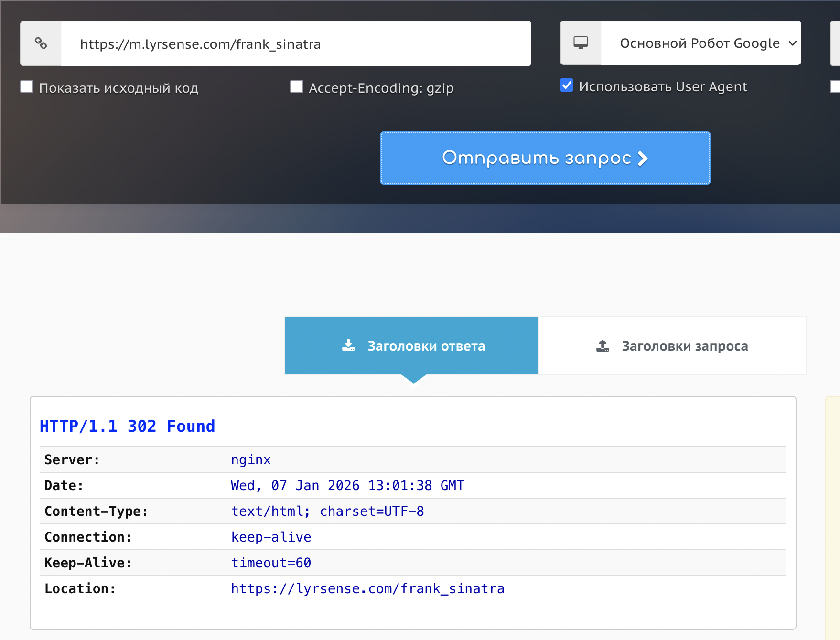Screen dimensions: 840x640
Task: Open the Основной Робот Google dropdown
Action: (x=700, y=43)
